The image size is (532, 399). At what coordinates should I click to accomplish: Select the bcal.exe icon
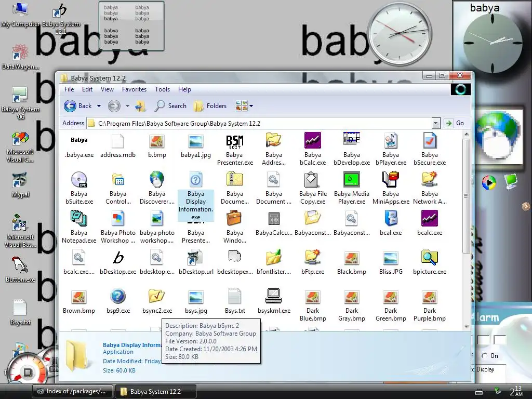coord(391,219)
